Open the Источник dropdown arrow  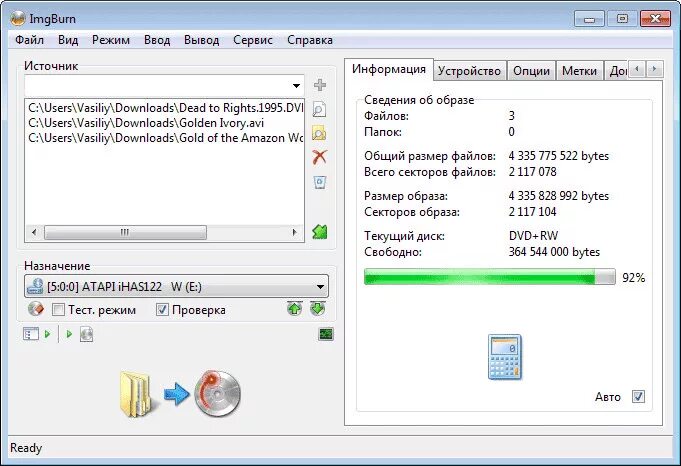click(296, 86)
